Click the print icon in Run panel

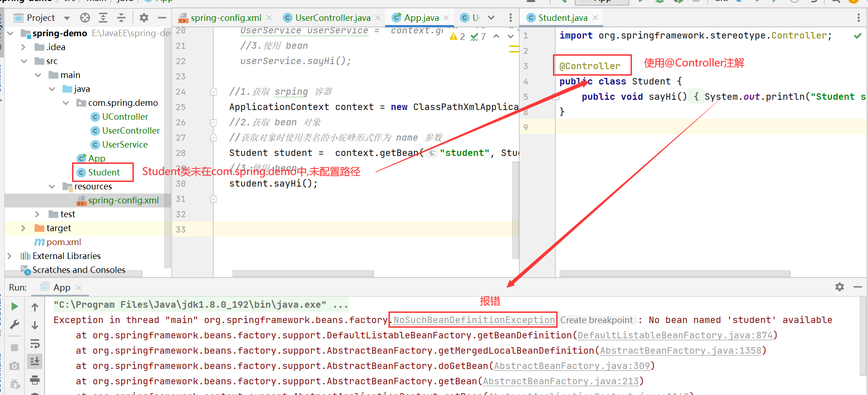tap(35, 381)
